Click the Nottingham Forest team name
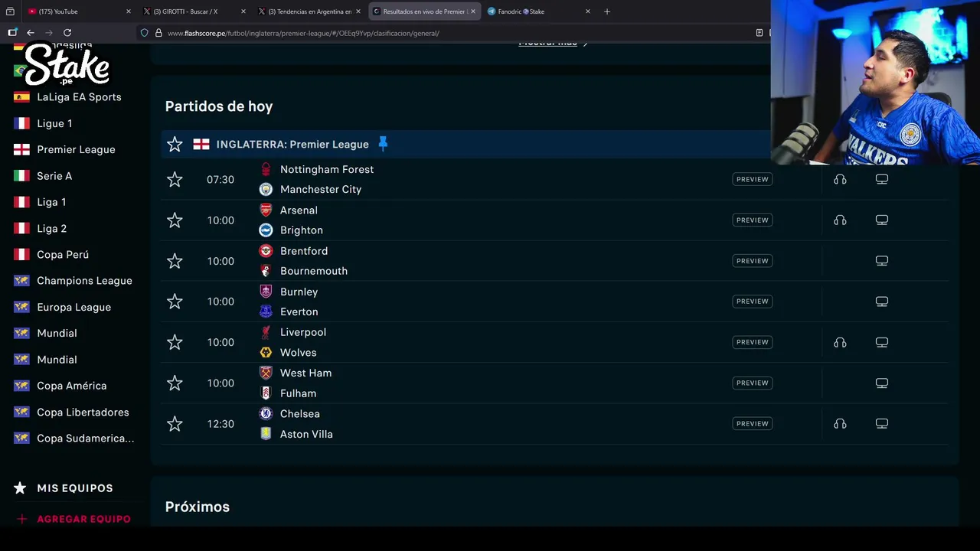Image resolution: width=980 pixels, height=551 pixels. [327, 169]
